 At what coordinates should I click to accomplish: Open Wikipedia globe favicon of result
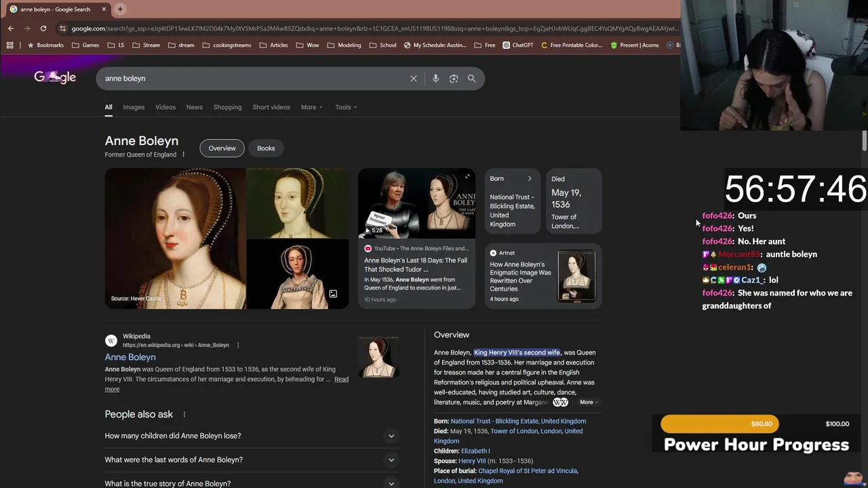tap(111, 340)
